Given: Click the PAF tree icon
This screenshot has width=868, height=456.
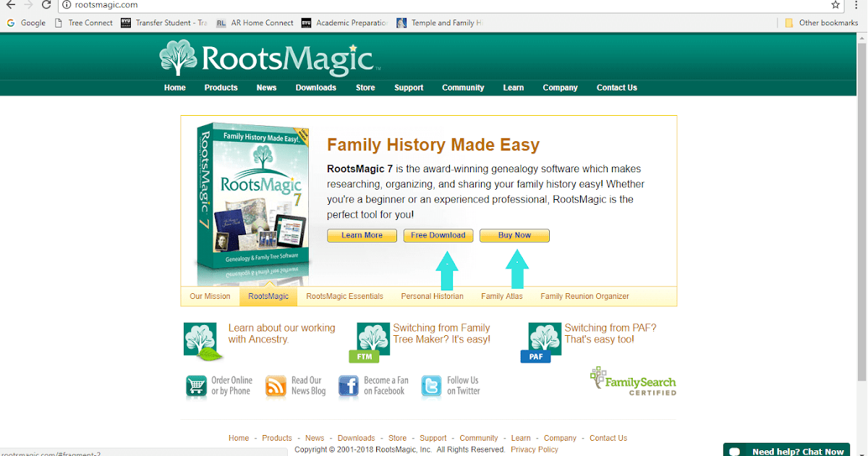Looking at the screenshot, I should [x=544, y=339].
